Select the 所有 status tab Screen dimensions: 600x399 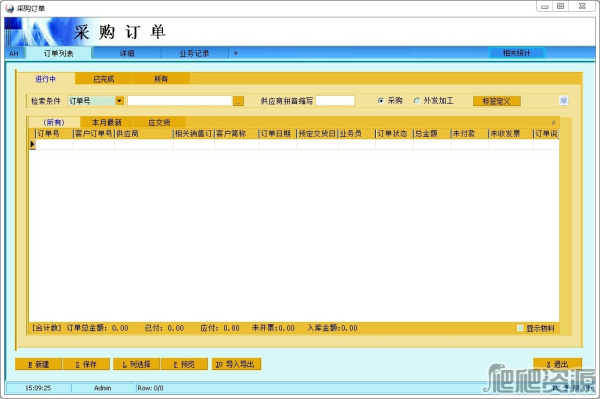coord(161,79)
